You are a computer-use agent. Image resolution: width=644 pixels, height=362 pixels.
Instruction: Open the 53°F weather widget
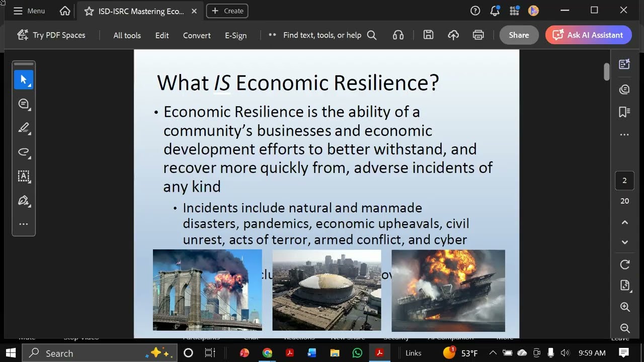[x=460, y=353]
